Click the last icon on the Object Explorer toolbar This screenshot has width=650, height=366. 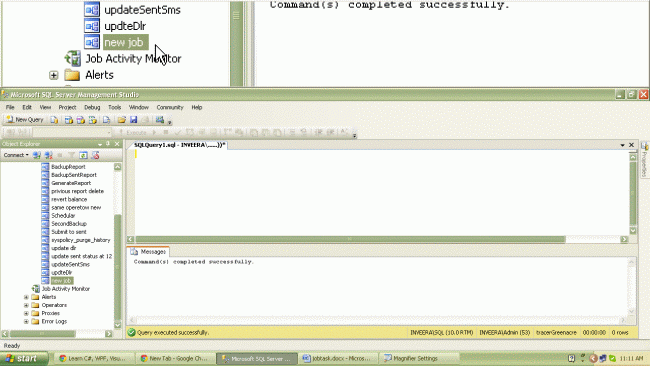click(95, 155)
